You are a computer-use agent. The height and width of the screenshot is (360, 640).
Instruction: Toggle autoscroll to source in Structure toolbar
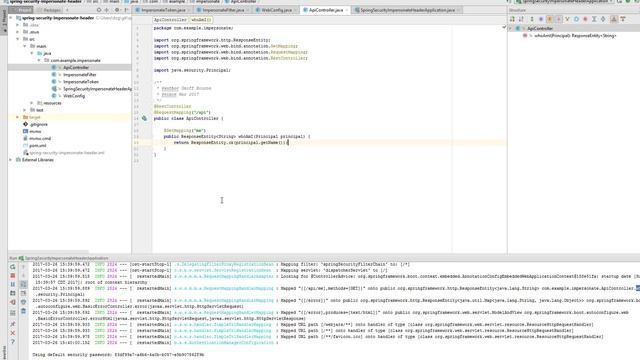click(x=613, y=19)
